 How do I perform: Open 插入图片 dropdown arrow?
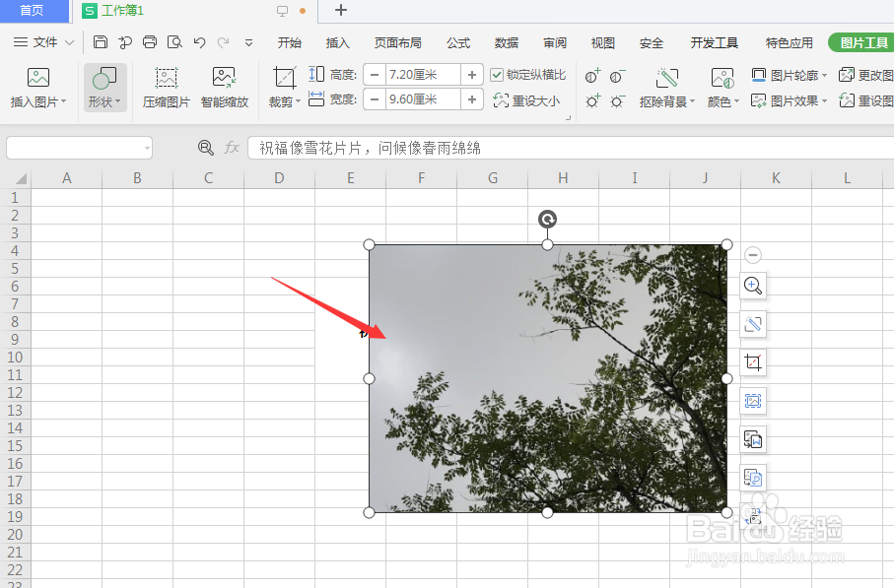(x=63, y=101)
